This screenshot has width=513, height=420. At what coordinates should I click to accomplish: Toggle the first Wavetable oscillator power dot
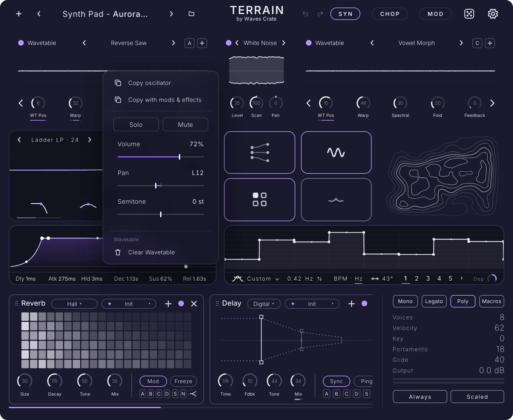21,43
